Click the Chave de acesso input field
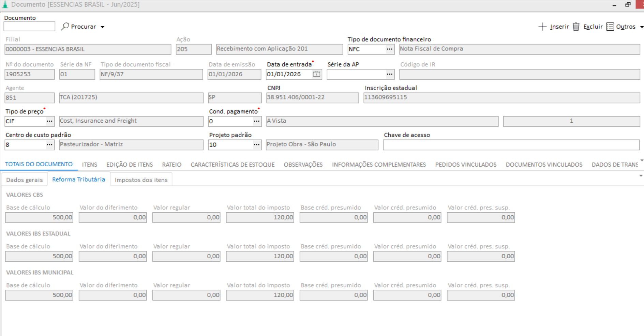Screen dimensions: 644x336 point(511,145)
